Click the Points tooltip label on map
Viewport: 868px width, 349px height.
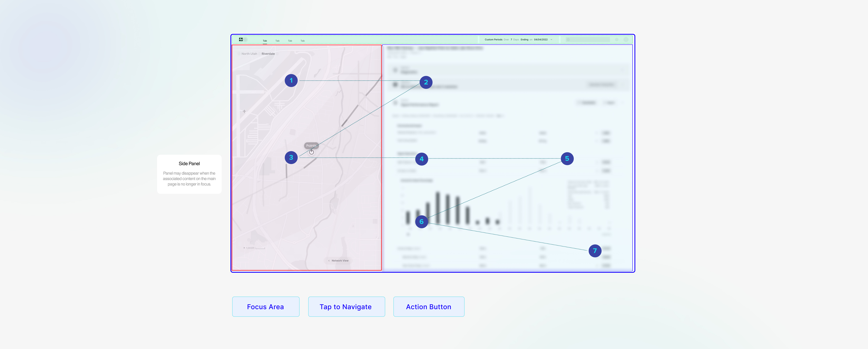tap(311, 146)
